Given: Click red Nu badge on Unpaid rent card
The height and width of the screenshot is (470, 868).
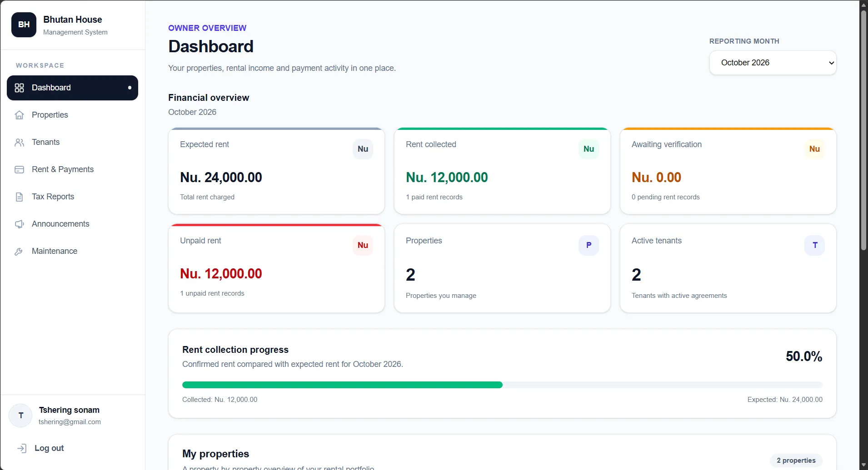Looking at the screenshot, I should pos(363,245).
